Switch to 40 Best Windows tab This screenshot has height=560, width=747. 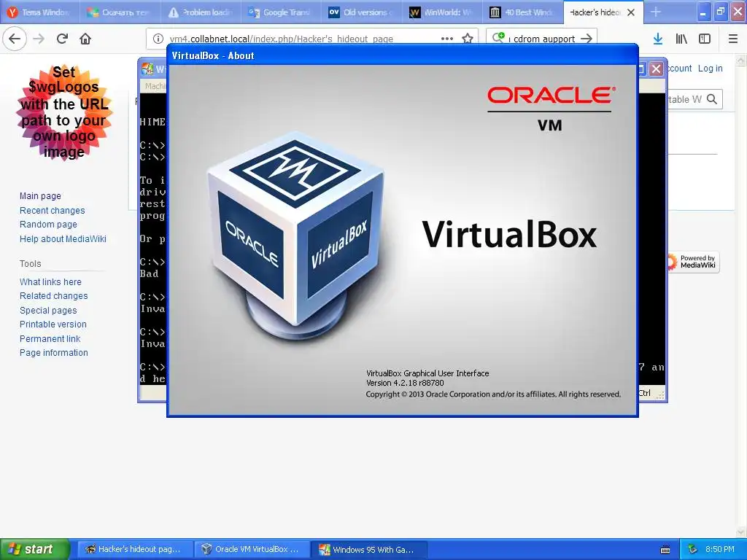522,12
